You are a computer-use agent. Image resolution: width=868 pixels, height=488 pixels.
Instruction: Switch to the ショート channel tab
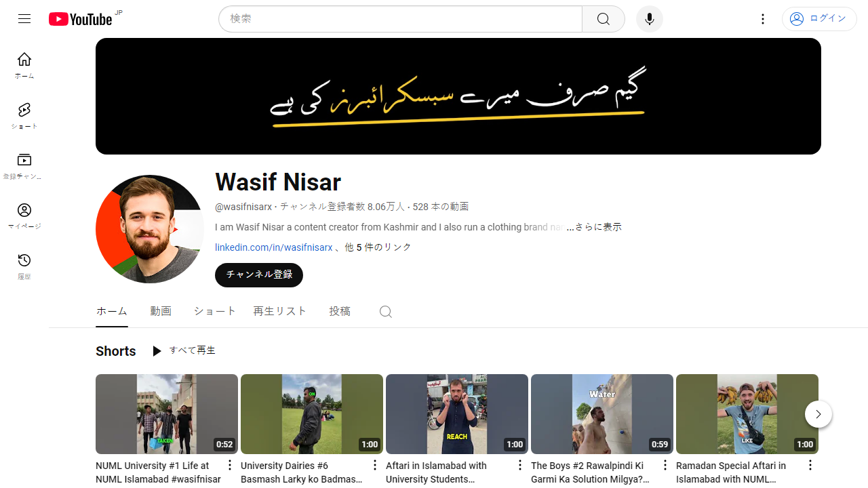point(215,311)
